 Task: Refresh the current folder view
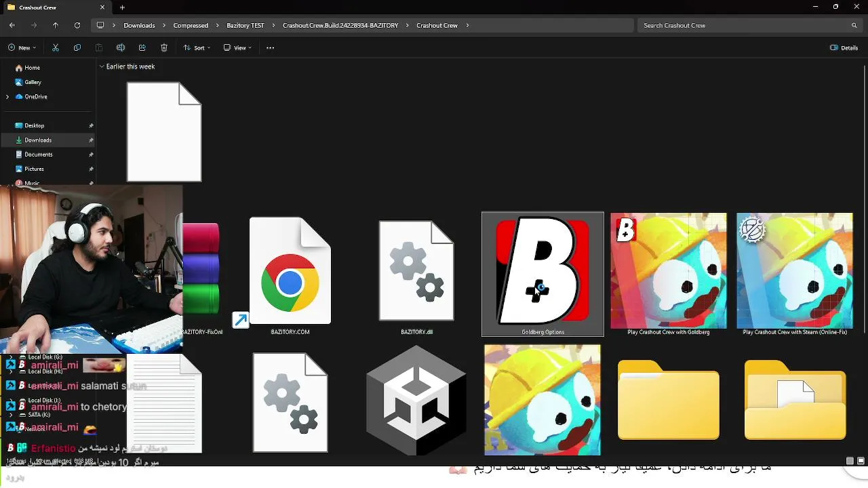[x=77, y=25]
